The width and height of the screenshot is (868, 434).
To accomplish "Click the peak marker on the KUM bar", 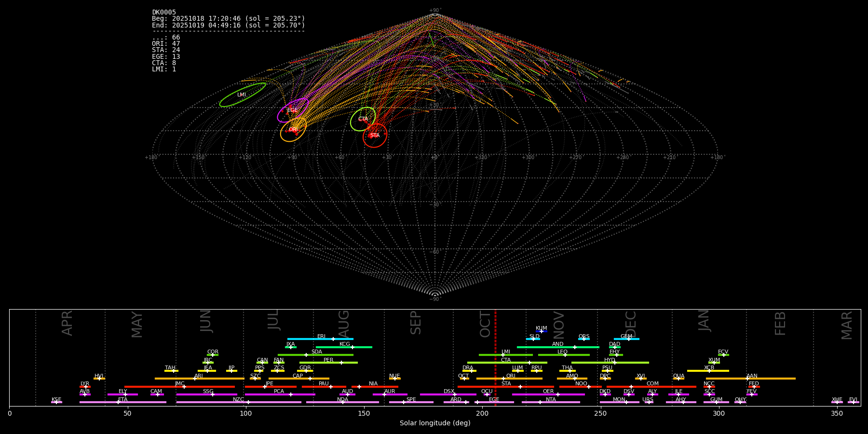I will tap(541, 331).
